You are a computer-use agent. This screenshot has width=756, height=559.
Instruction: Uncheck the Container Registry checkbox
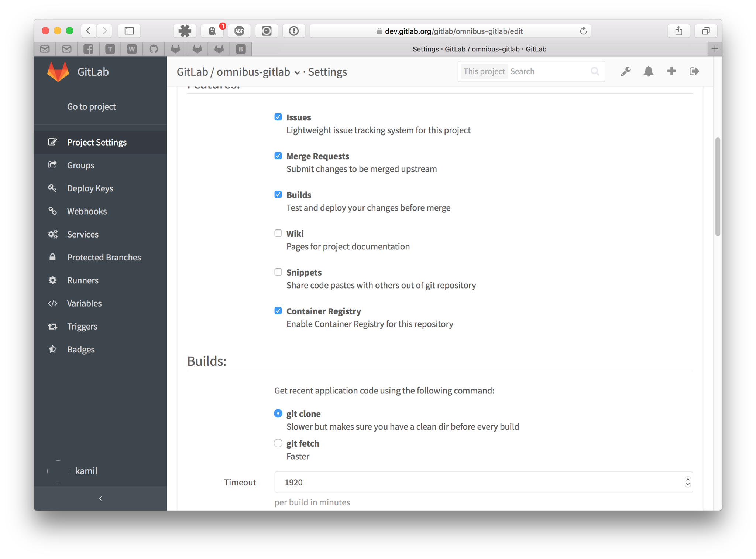pyautogui.click(x=278, y=311)
